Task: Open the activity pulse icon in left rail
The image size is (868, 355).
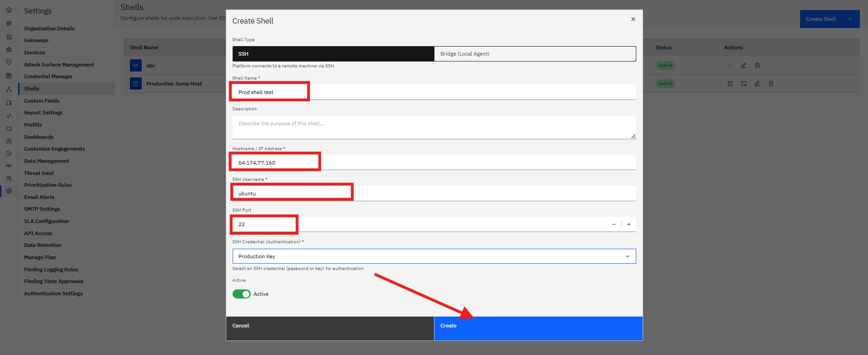Action: (x=9, y=116)
